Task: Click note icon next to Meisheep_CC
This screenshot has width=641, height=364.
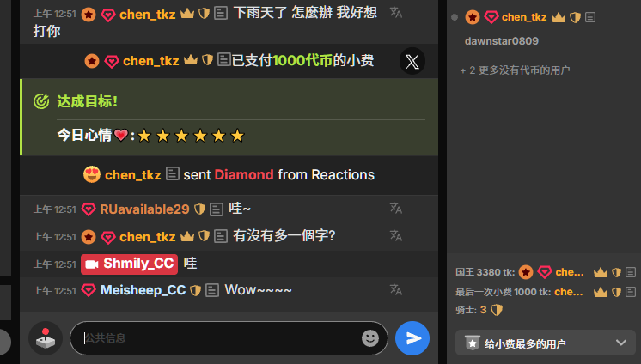Action: click(x=211, y=290)
